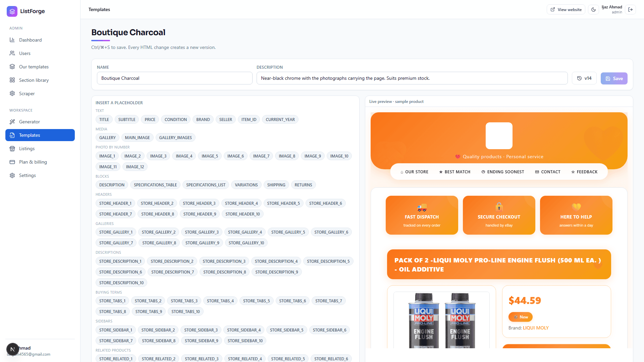Click ENDING SOONEST preview link
Image resolution: width=644 pixels, height=362 pixels.
tap(502, 172)
